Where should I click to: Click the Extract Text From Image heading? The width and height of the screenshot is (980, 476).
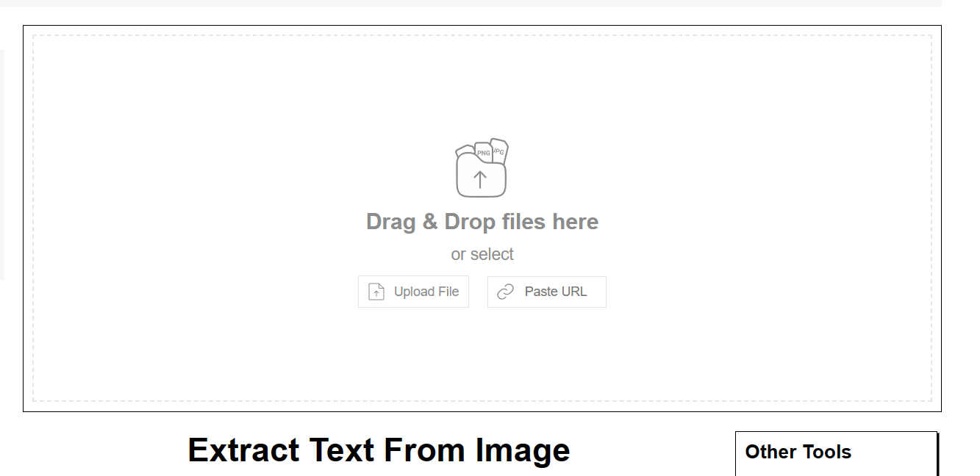[379, 450]
